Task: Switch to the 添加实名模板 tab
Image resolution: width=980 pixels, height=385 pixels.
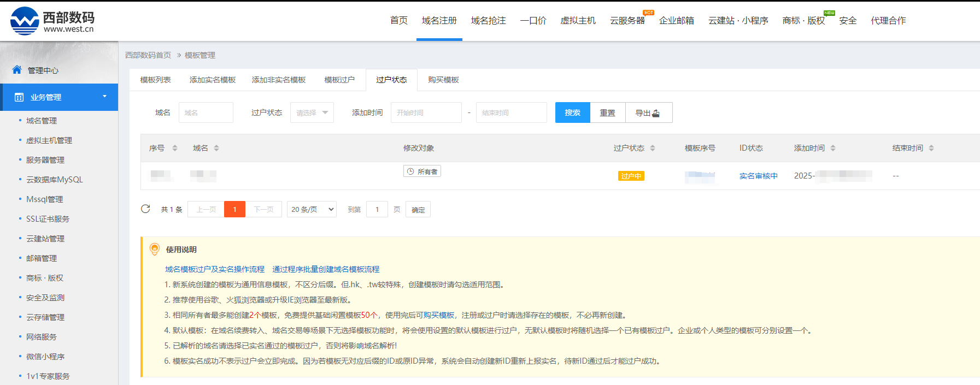Action: (x=213, y=80)
